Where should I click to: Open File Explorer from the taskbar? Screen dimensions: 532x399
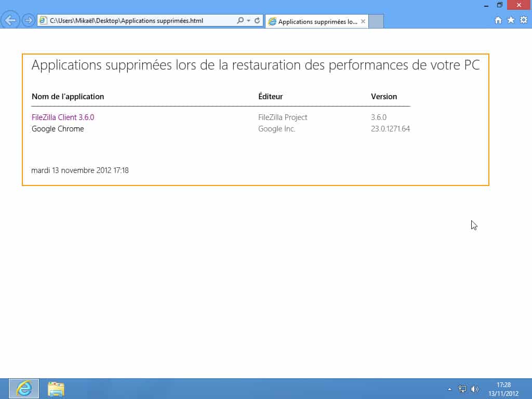pyautogui.click(x=56, y=389)
